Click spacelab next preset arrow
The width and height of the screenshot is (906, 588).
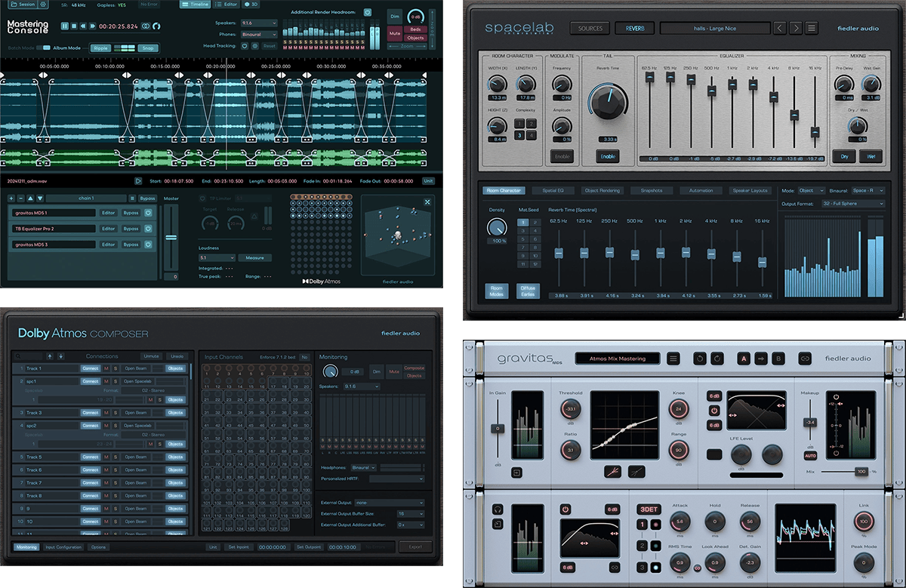point(796,29)
